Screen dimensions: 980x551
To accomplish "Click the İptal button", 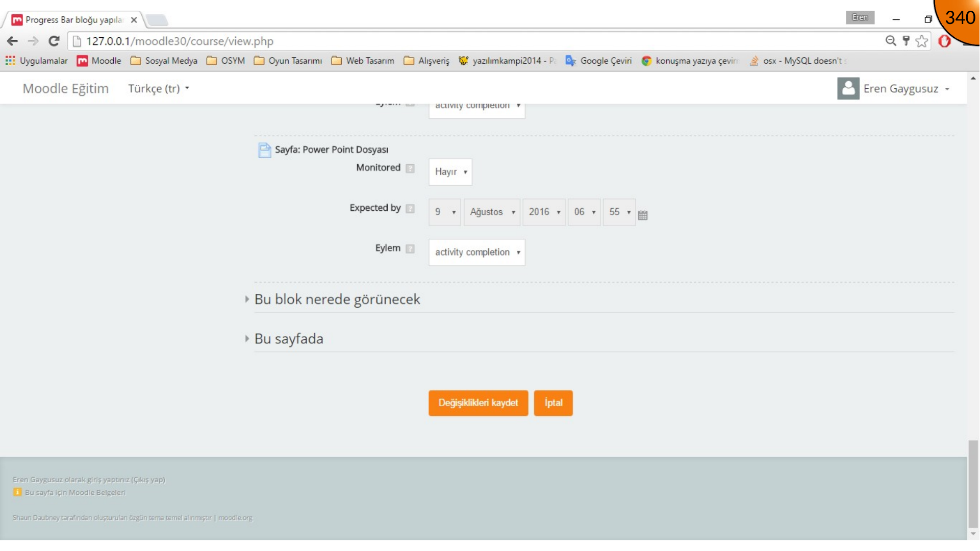I will point(553,403).
